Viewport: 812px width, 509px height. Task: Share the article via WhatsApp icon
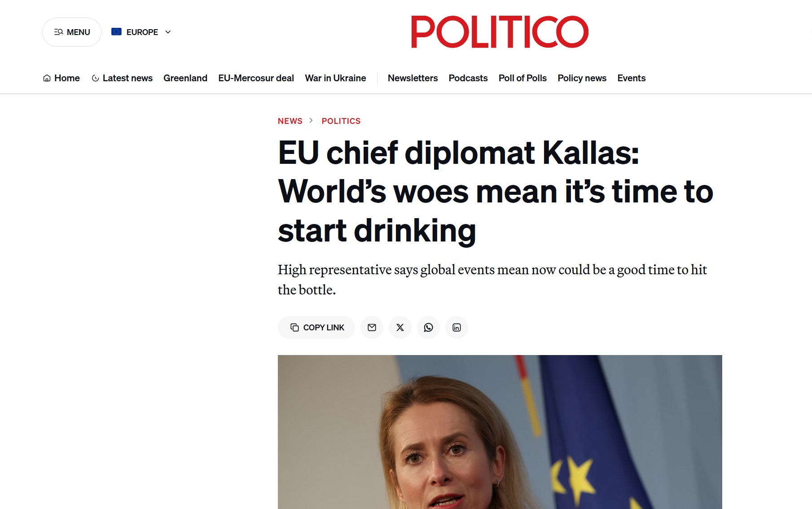tap(428, 328)
